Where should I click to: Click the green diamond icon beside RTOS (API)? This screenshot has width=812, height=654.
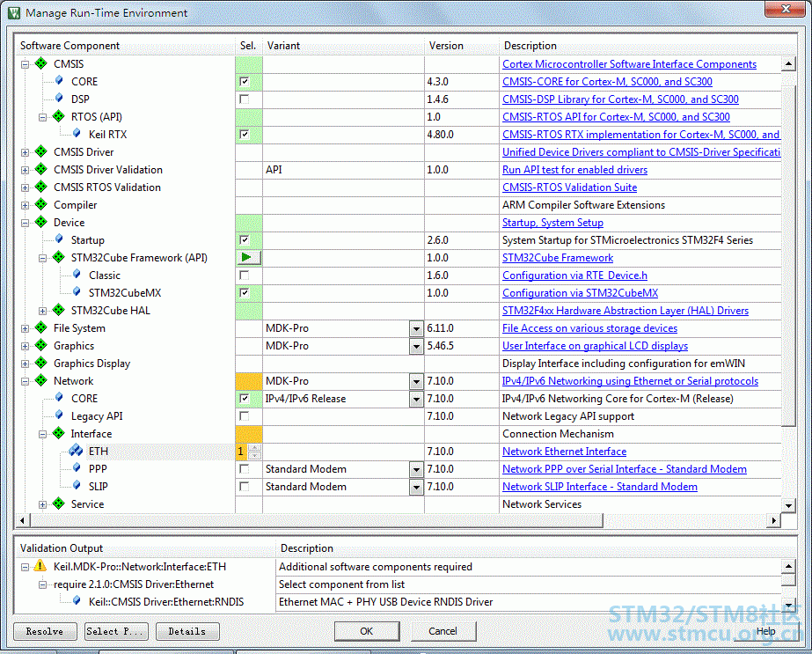tap(59, 116)
